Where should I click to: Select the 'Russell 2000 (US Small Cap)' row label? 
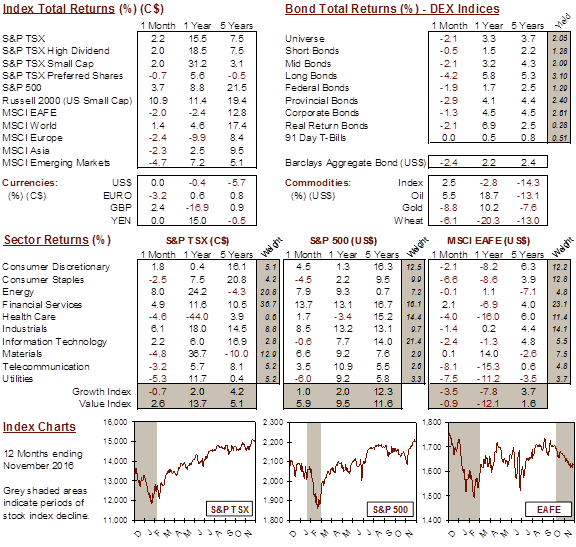[67, 101]
